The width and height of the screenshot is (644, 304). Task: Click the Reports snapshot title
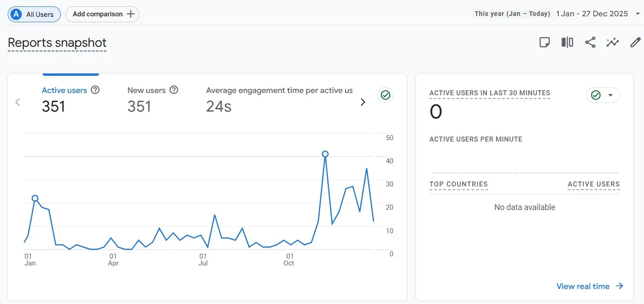pos(57,43)
